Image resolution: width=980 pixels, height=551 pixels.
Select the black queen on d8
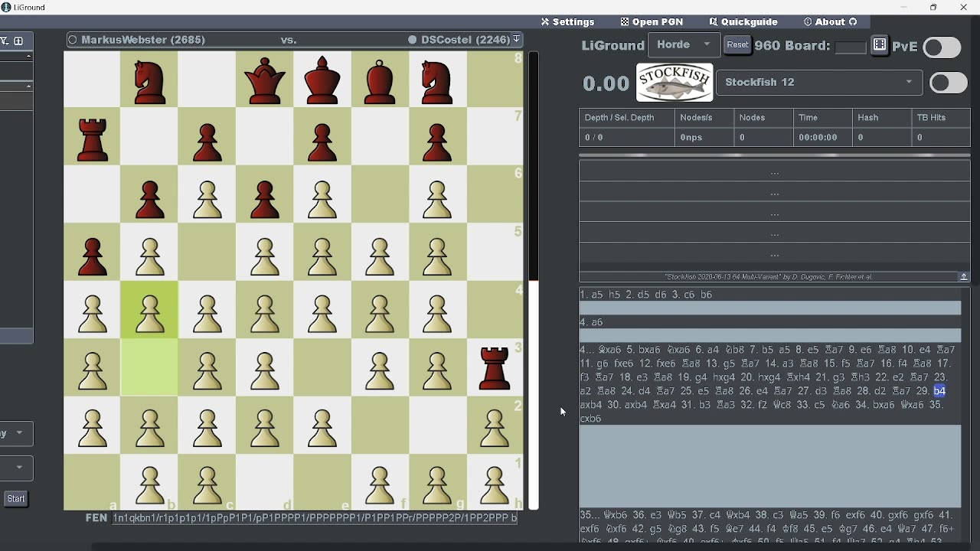tap(265, 80)
